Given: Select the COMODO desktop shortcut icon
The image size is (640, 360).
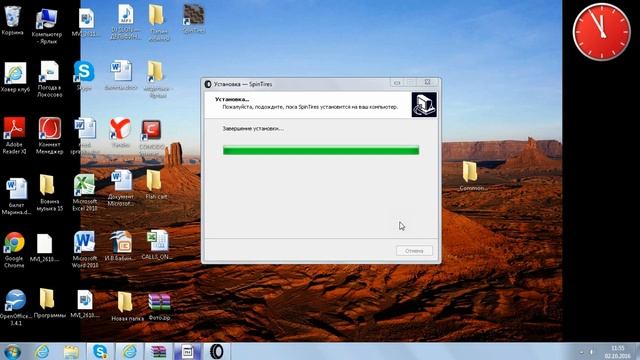Looking at the screenshot, I should [151, 137].
